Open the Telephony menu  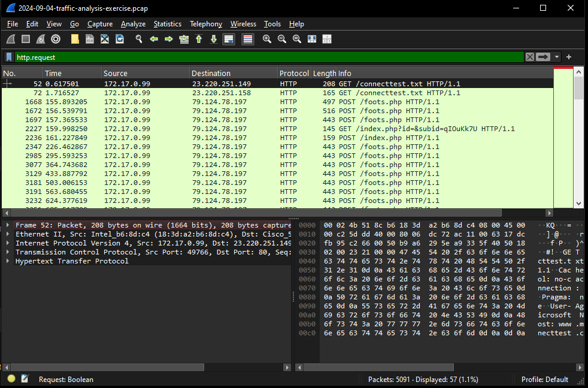click(x=206, y=24)
